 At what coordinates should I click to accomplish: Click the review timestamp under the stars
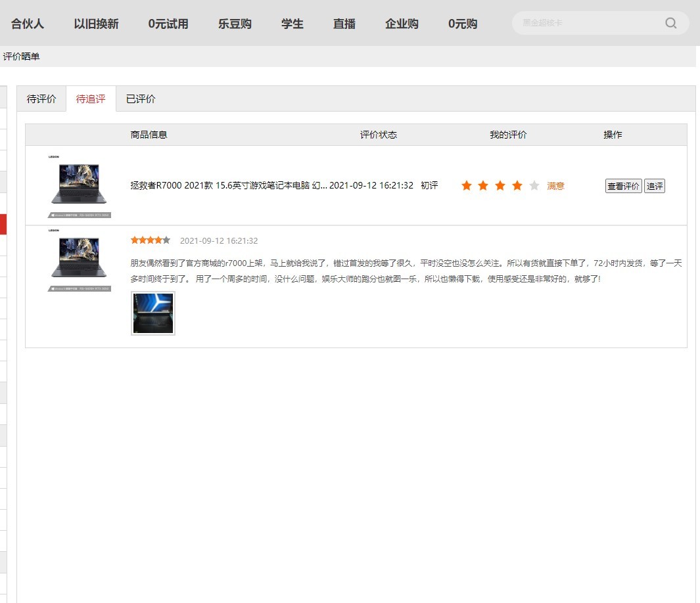tap(219, 241)
